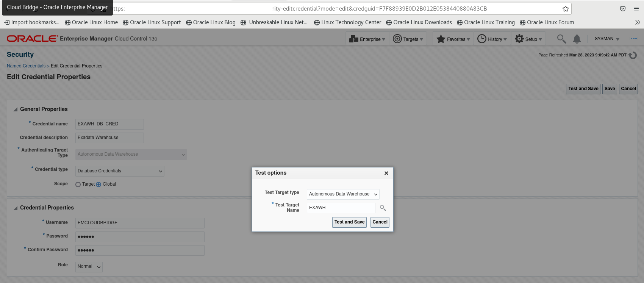
Task: Open Oracle Linux Blog bookmark
Action: point(211,22)
